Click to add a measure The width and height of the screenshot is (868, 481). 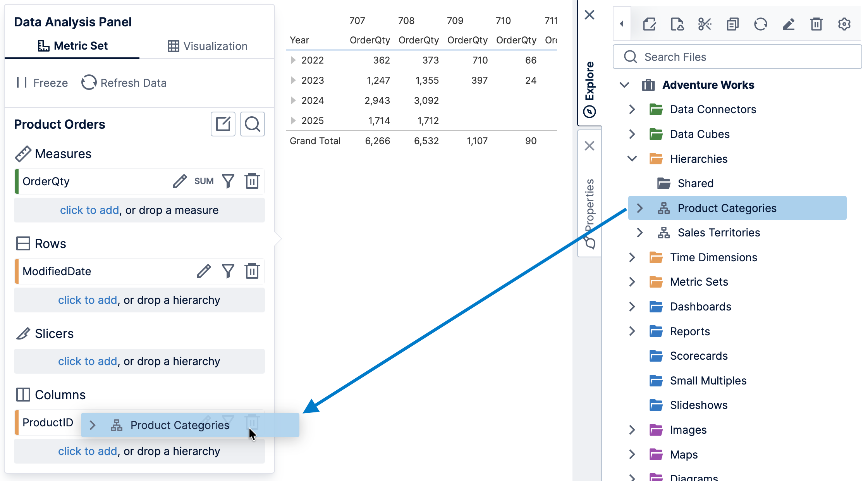[x=89, y=210]
